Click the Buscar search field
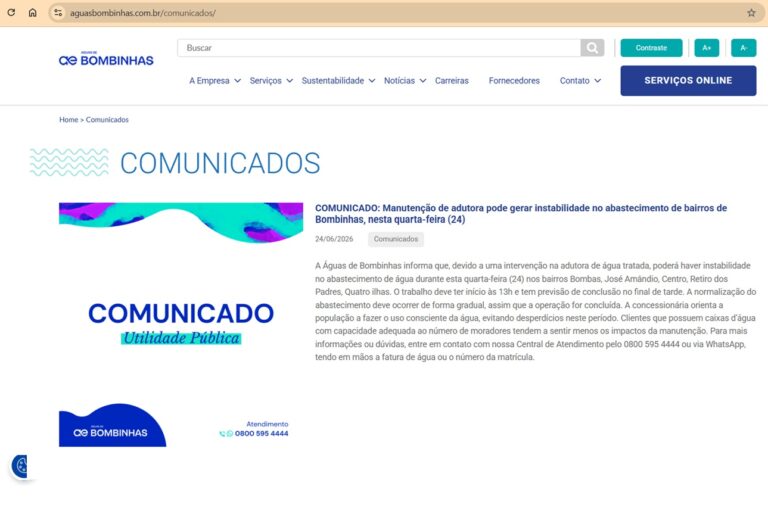The width and height of the screenshot is (768, 508). (x=379, y=48)
